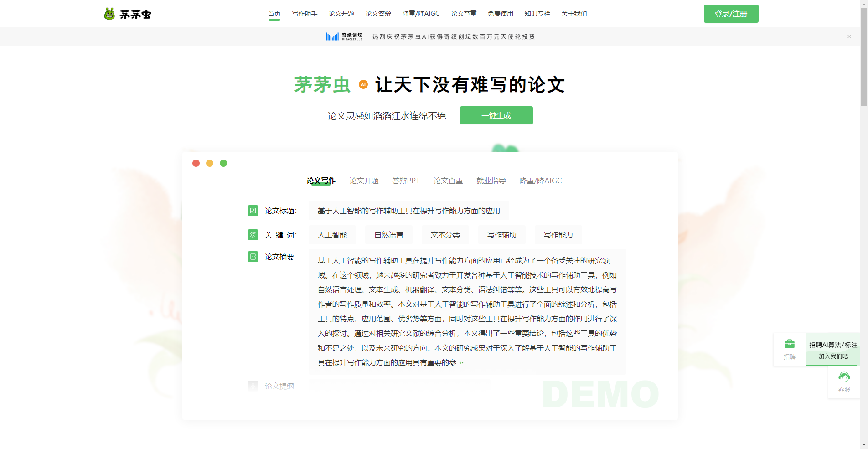The image size is (868, 449).
Task: Click the red dot in demo window
Action: (196, 163)
